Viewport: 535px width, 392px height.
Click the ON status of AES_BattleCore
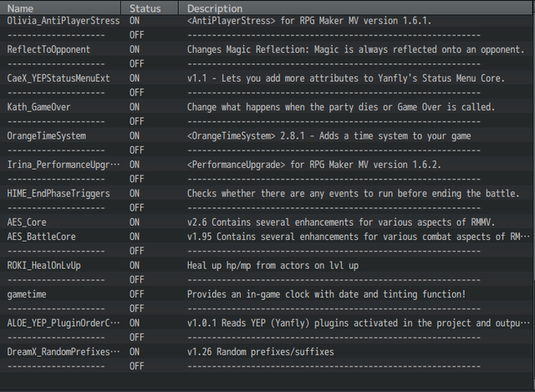(x=135, y=237)
